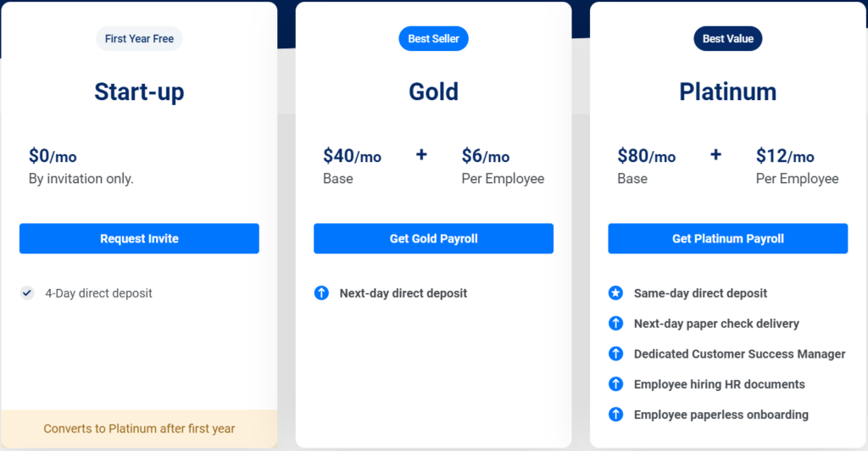The height and width of the screenshot is (451, 868).
Task: Click the $40/mo Base price on Gold
Action: click(352, 157)
